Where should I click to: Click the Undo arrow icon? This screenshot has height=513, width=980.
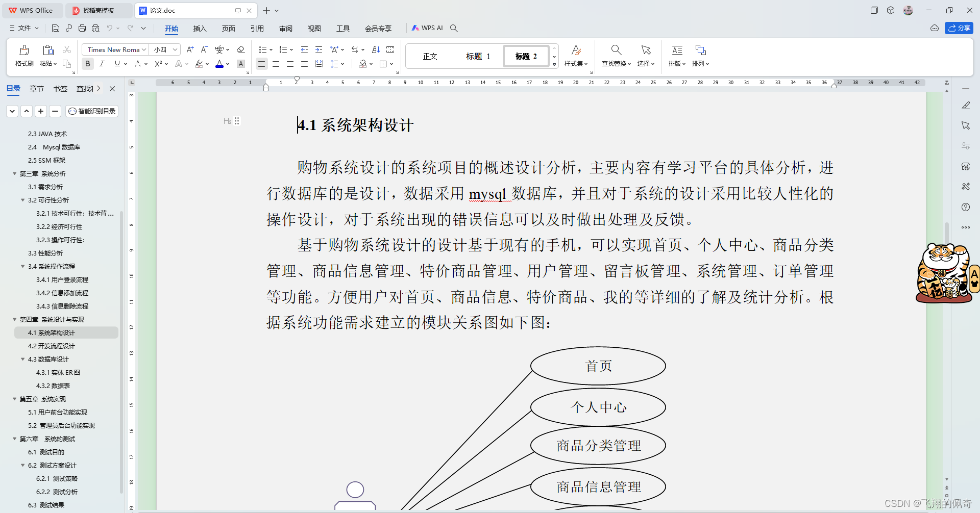tap(109, 28)
